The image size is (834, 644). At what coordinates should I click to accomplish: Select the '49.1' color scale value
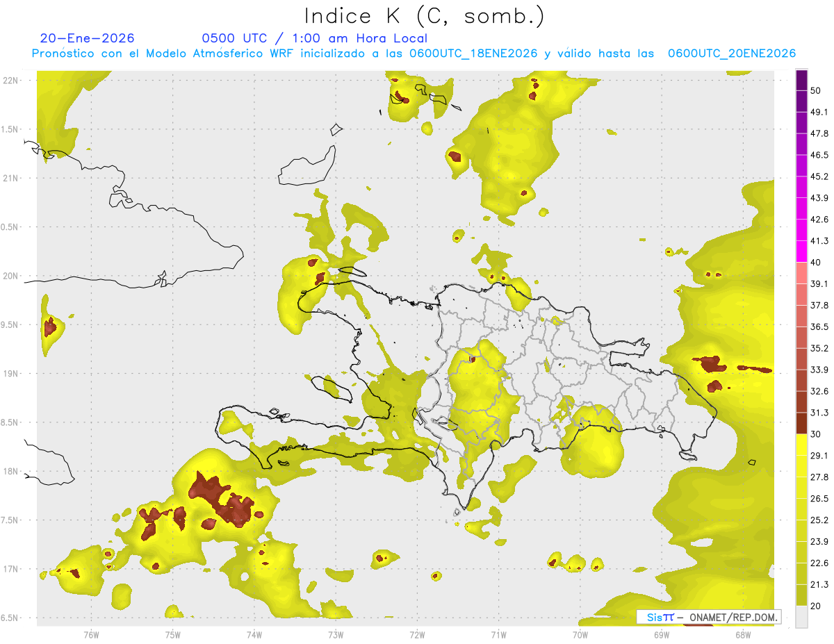pos(819,113)
